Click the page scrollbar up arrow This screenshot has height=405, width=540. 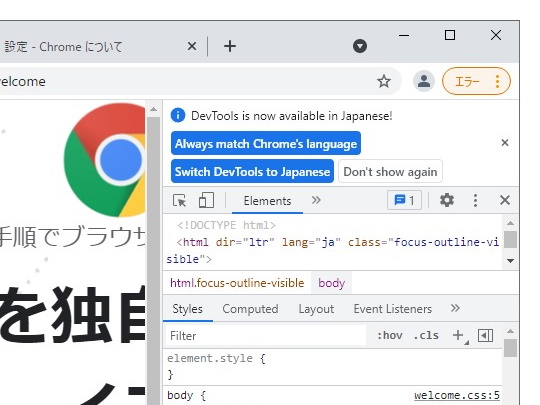[154, 110]
